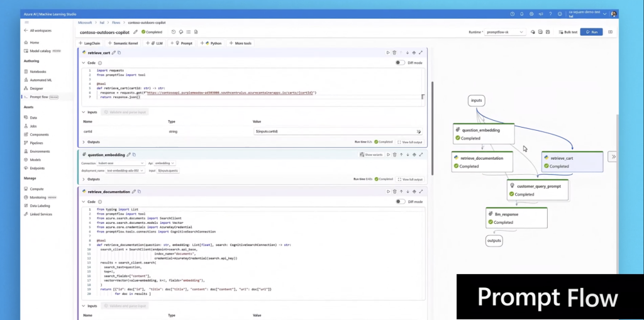Open the flow run history clock icon

[174, 32]
